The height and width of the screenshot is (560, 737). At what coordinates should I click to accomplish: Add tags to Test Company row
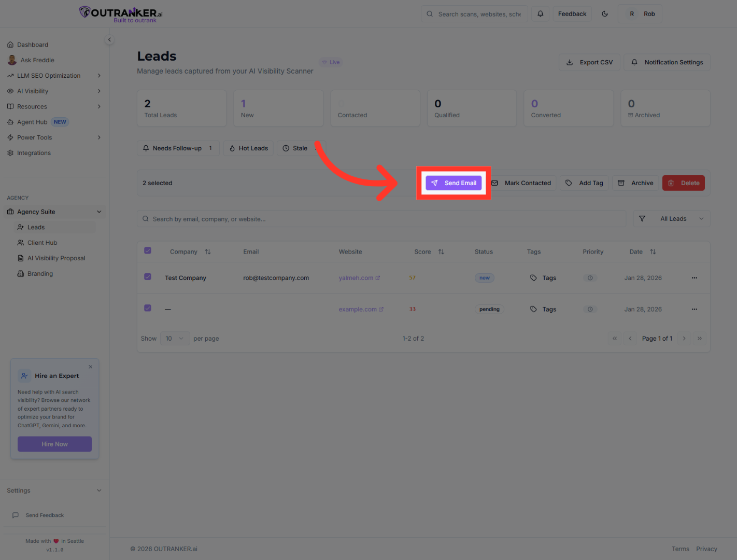click(543, 278)
